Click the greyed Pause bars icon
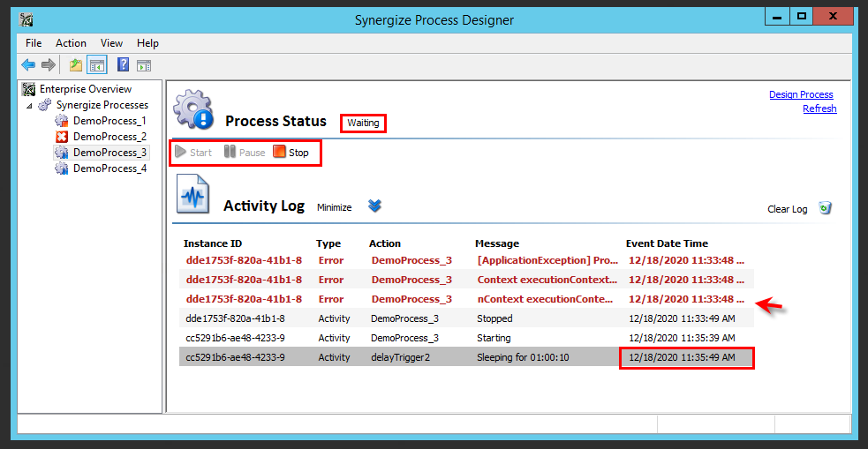Screen dimensions: 868x449 click(x=230, y=152)
